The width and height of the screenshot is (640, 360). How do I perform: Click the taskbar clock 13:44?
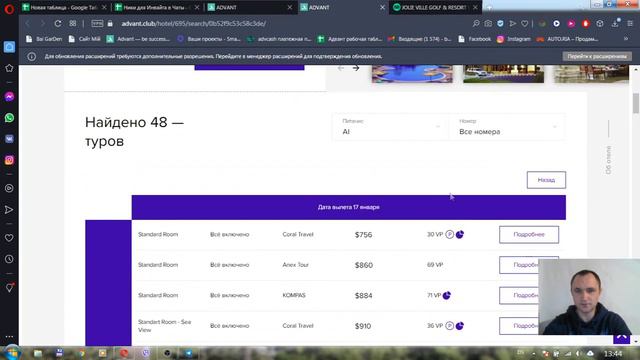click(x=613, y=353)
